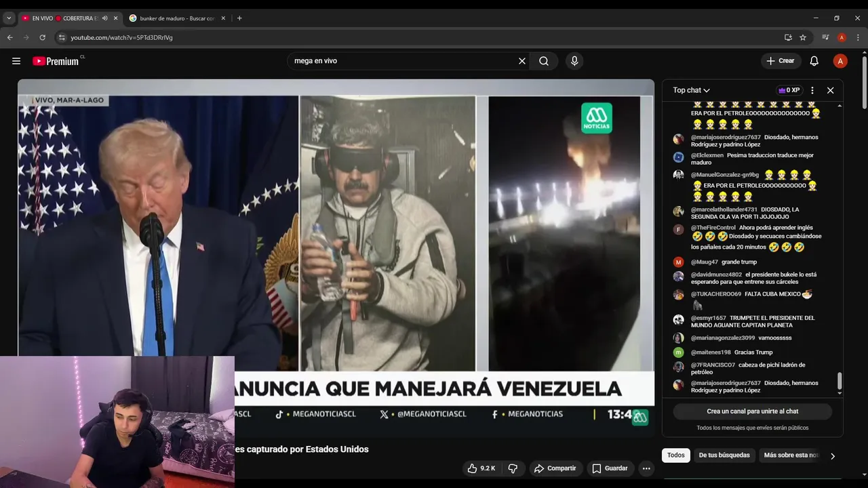Go forward in the browser
Viewport: 868px width, 488px height.
tap(26, 37)
